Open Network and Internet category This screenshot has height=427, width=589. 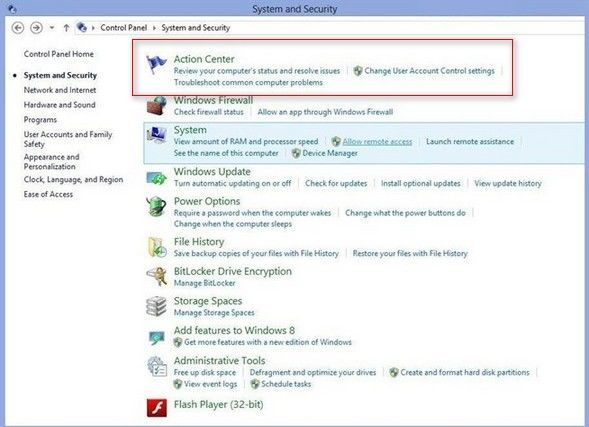pos(60,90)
